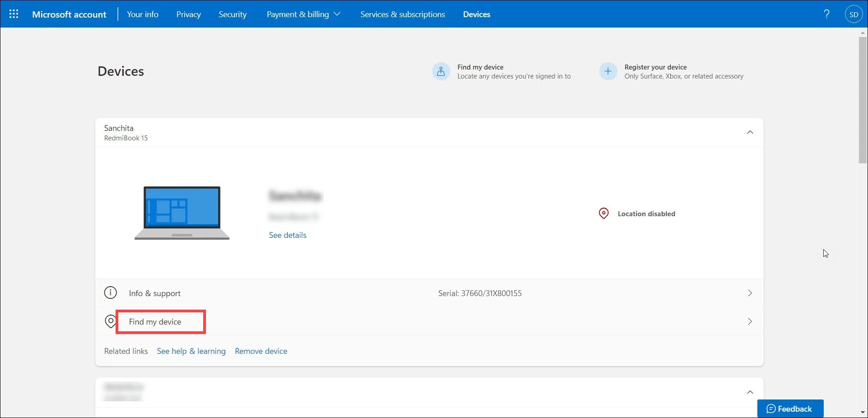
Task: Select the Devices tab in header
Action: tap(476, 14)
